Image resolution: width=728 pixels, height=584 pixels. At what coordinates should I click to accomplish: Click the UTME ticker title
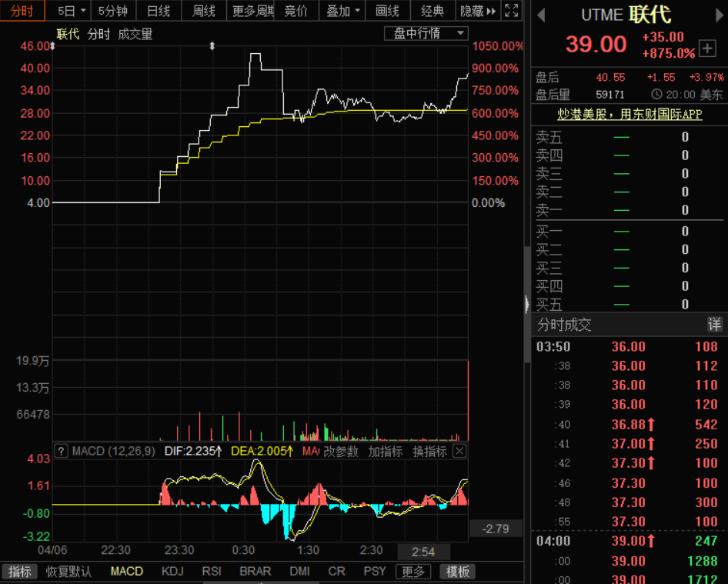tap(602, 15)
